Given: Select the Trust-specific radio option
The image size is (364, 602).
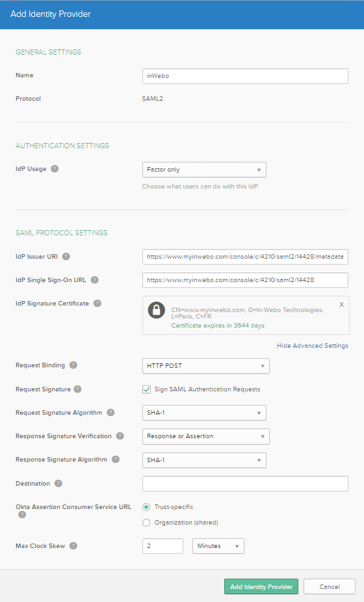Looking at the screenshot, I should pyautogui.click(x=146, y=507).
